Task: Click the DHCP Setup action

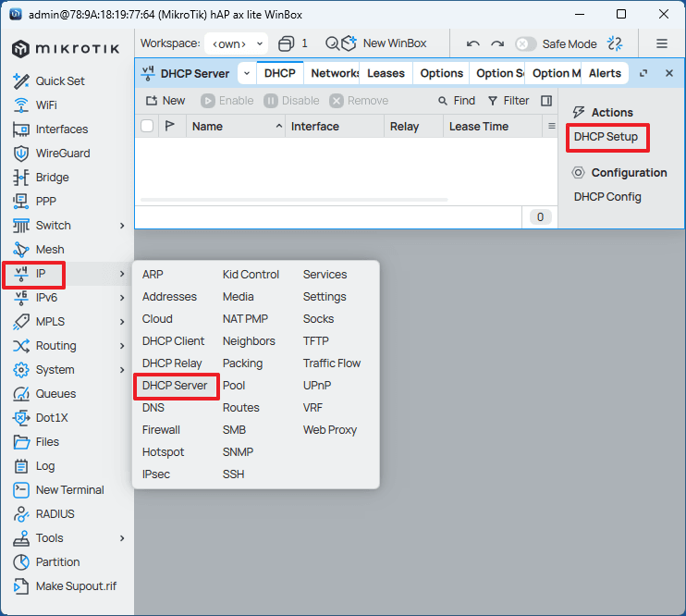Action: point(606,137)
